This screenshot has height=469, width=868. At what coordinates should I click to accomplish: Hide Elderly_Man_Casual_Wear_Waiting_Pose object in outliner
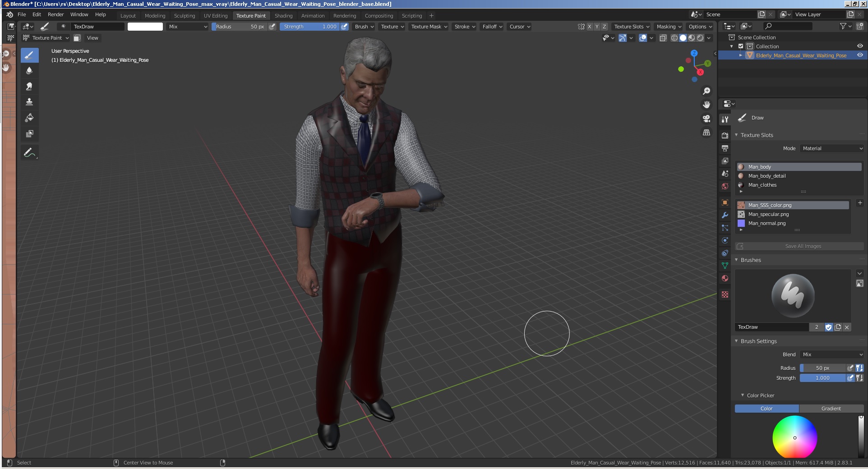click(x=860, y=55)
